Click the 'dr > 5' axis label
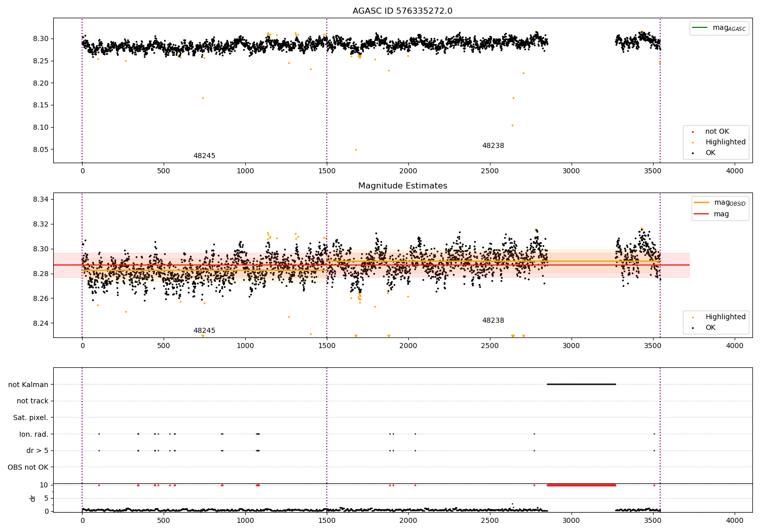The image size is (760, 532). click(37, 451)
